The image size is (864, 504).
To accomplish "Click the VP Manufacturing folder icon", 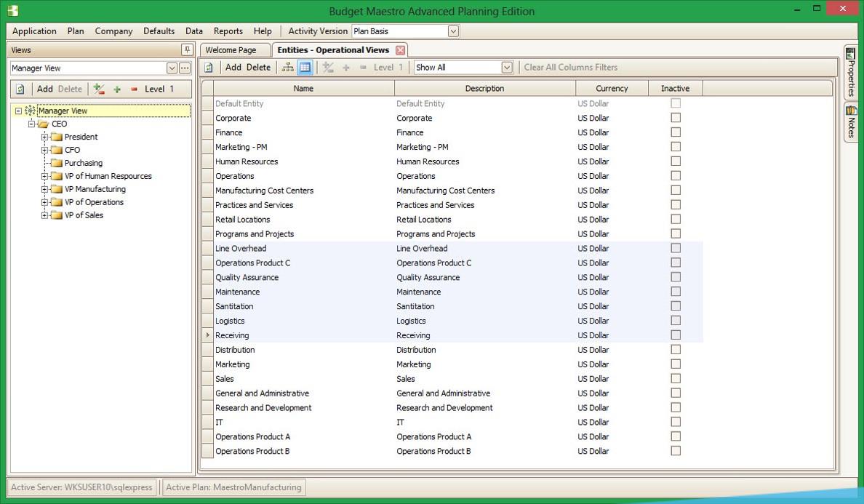I will pos(56,189).
